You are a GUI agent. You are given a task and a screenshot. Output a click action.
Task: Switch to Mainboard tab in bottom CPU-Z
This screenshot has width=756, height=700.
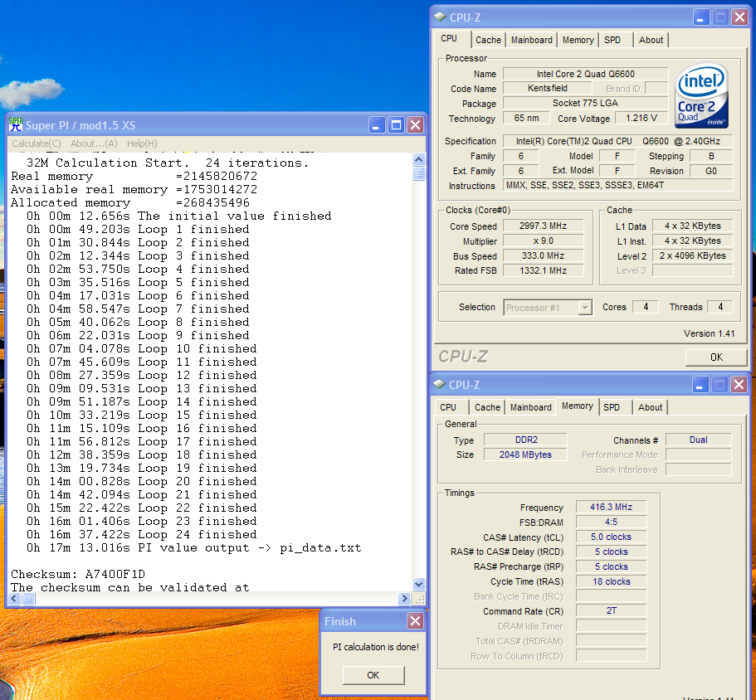[530, 407]
